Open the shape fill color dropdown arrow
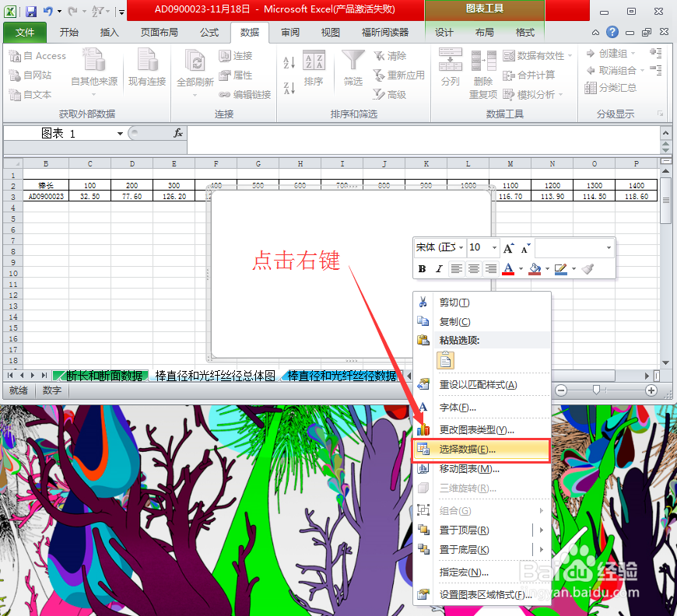Screen dimensions: 677x616 547,269
